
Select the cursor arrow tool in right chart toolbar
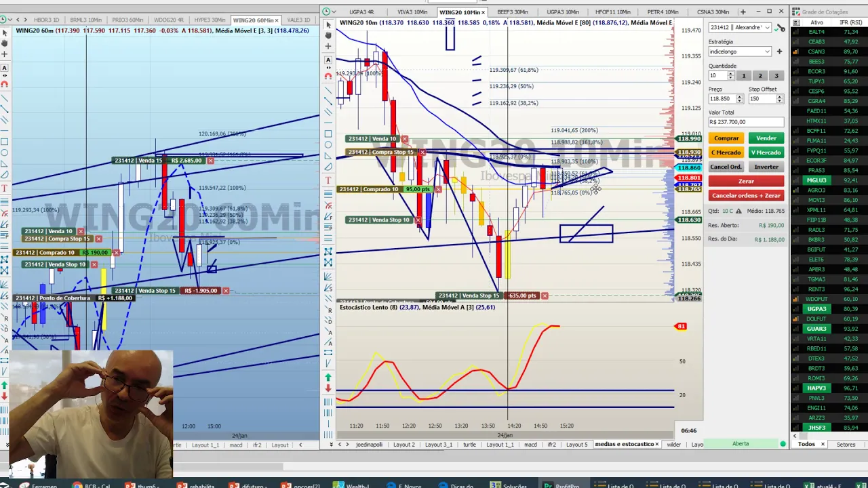click(328, 25)
